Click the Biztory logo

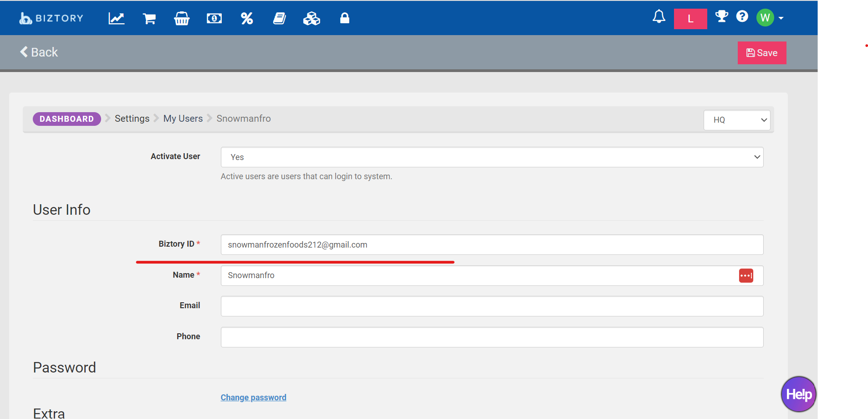tap(51, 18)
